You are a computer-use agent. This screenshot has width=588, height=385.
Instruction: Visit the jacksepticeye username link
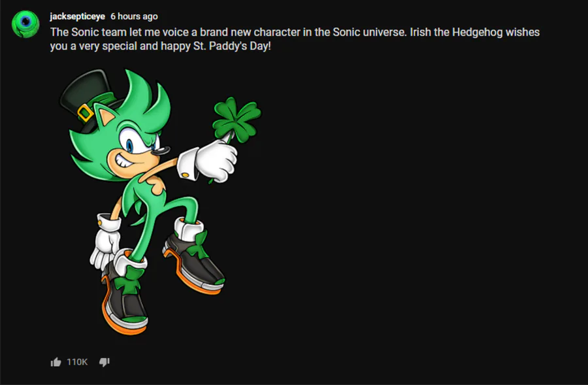77,16
